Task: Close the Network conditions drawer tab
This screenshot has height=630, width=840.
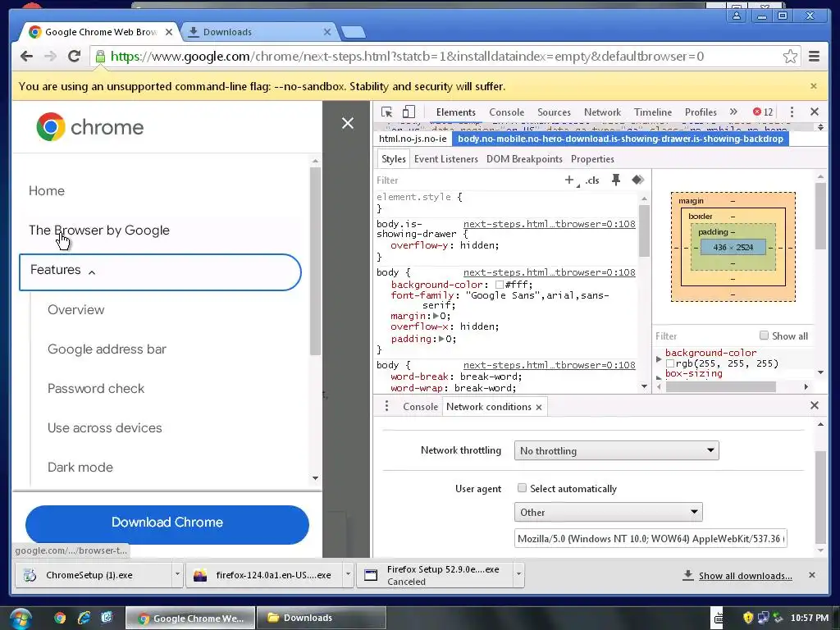Action: coord(539,407)
